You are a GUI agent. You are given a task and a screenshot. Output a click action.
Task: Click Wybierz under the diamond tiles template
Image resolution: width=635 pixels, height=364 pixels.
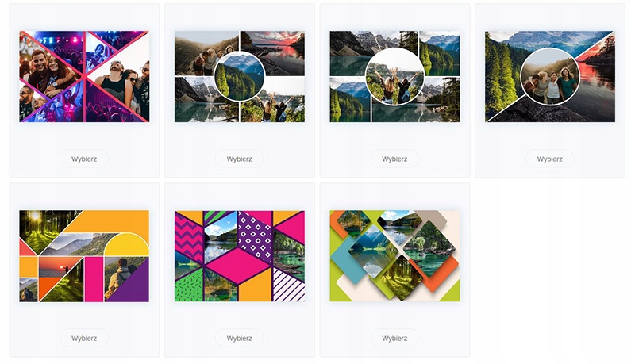(394, 338)
